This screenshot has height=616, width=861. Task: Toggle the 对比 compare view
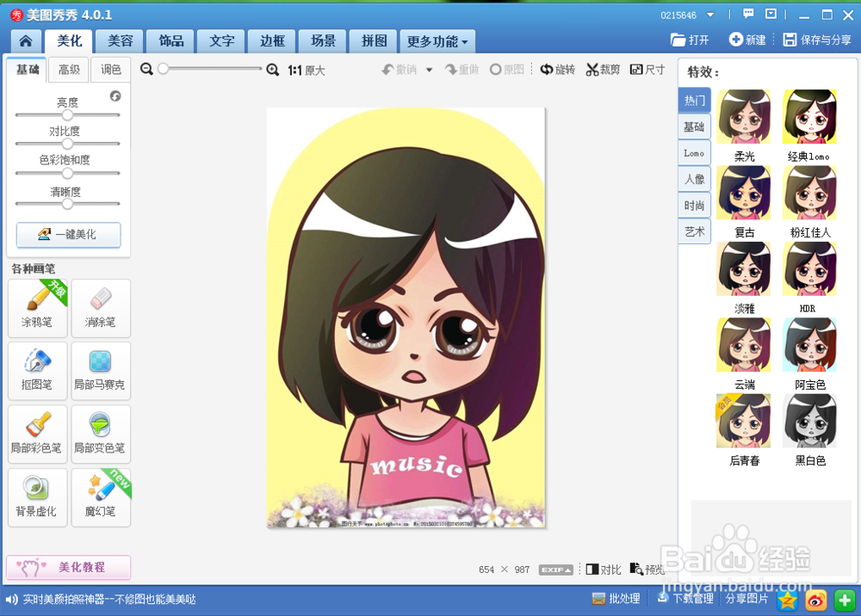click(x=604, y=570)
